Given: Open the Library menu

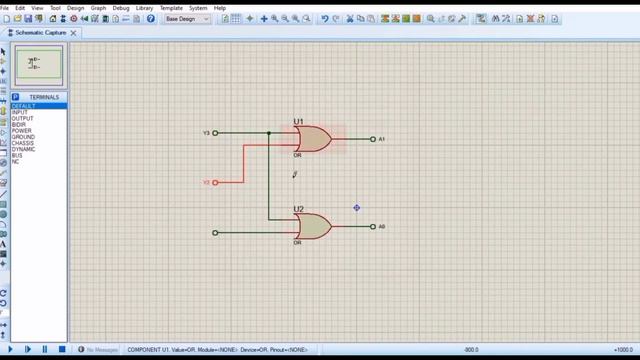Looking at the screenshot, I should pyautogui.click(x=144, y=8).
